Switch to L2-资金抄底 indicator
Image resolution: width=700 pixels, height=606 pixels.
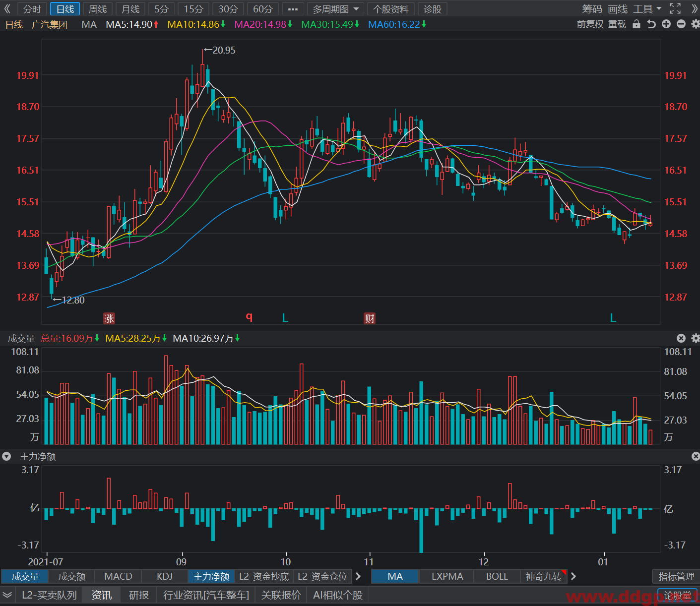[x=264, y=576]
